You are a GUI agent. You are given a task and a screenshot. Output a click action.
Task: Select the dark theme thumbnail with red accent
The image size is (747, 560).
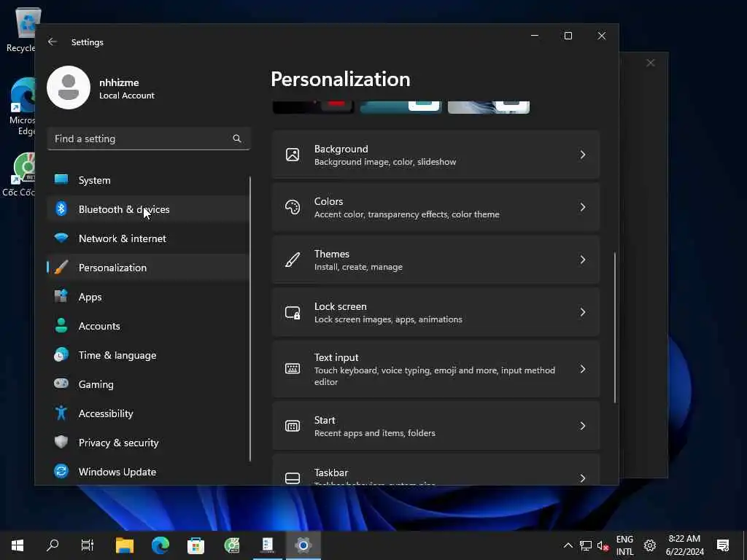(x=313, y=107)
